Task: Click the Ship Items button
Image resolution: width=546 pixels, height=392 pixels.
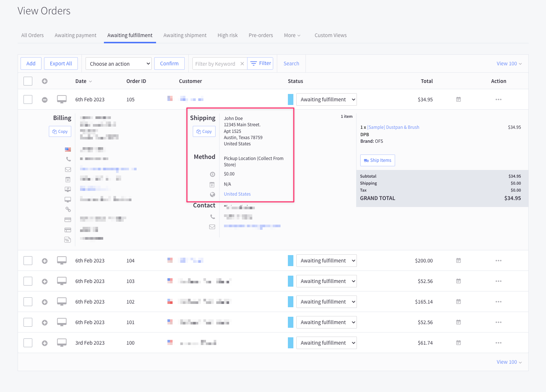Action: point(377,160)
